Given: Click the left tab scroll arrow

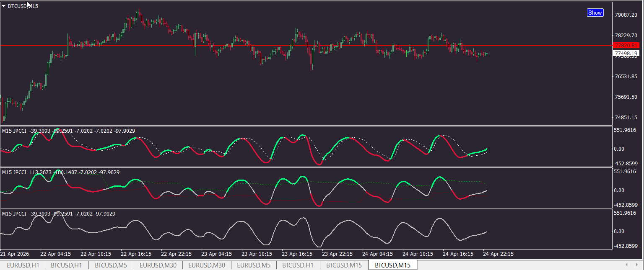Looking at the screenshot, I should click(627, 265).
